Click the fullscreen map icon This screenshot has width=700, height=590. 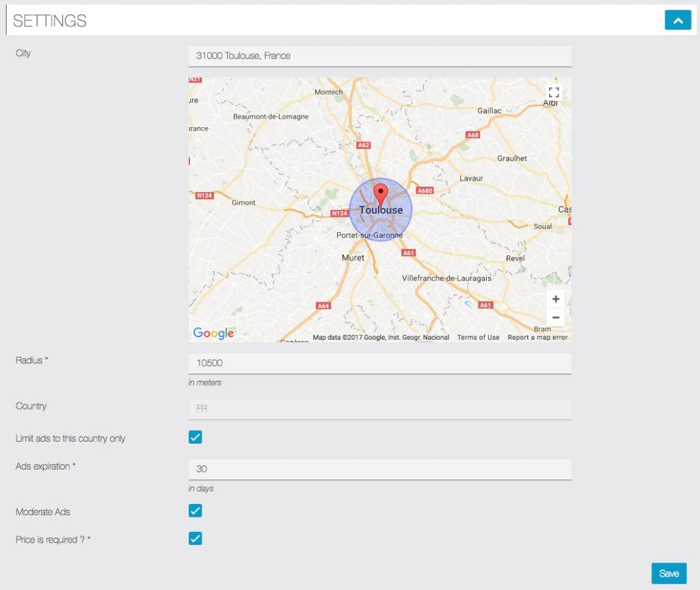point(554,92)
